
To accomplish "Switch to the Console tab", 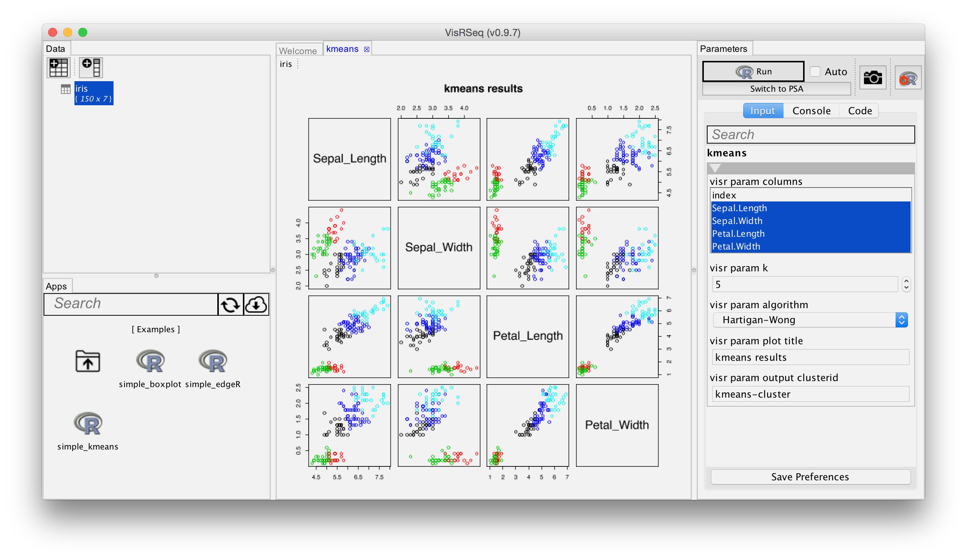I will [811, 111].
